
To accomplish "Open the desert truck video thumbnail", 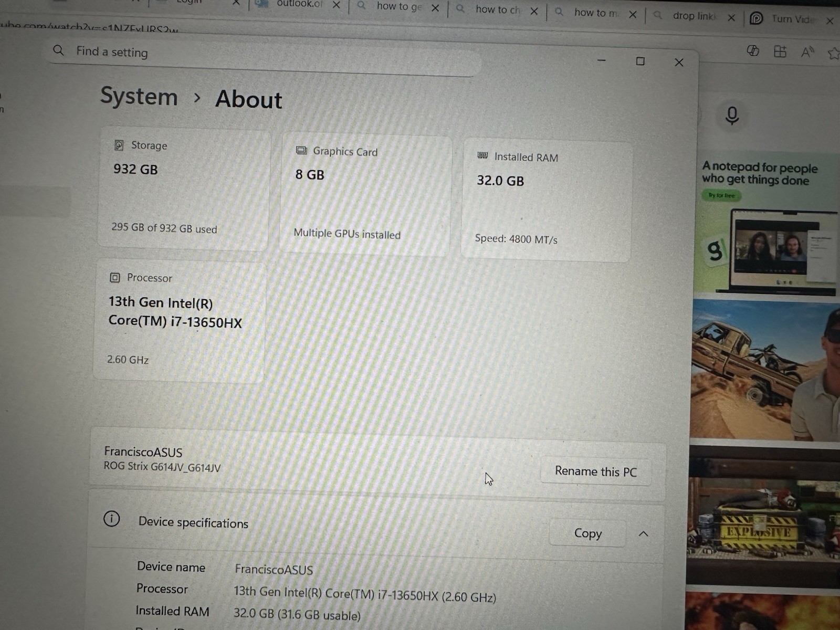I will pos(765,371).
